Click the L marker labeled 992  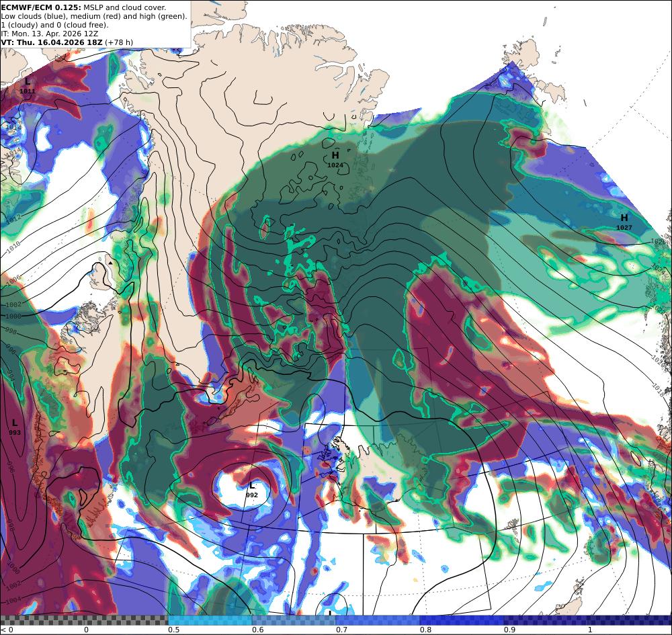pyautogui.click(x=251, y=485)
